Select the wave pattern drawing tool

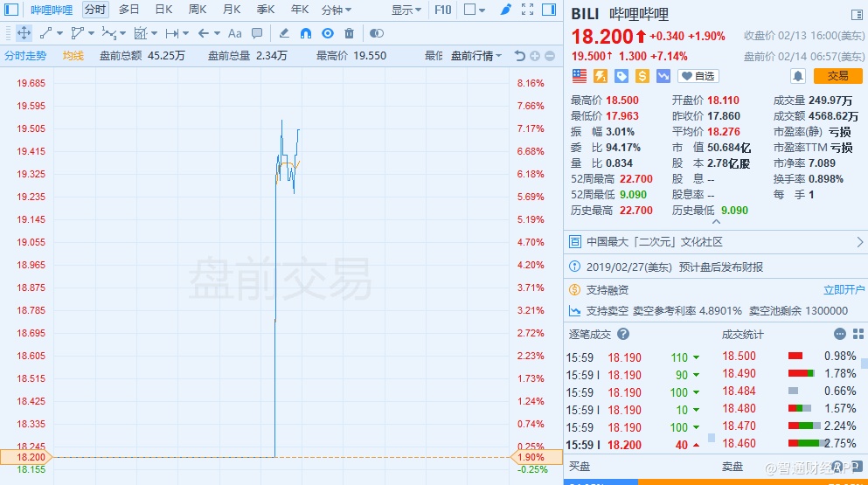108,33
